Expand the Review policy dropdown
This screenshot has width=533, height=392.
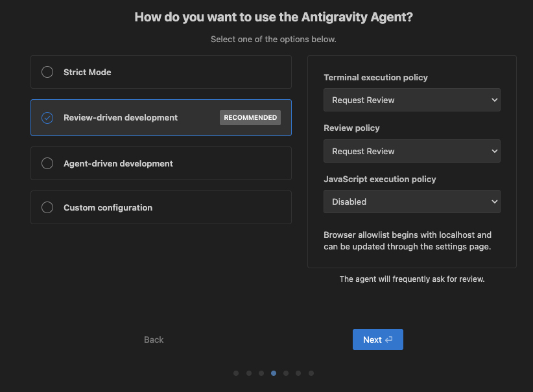tap(412, 151)
